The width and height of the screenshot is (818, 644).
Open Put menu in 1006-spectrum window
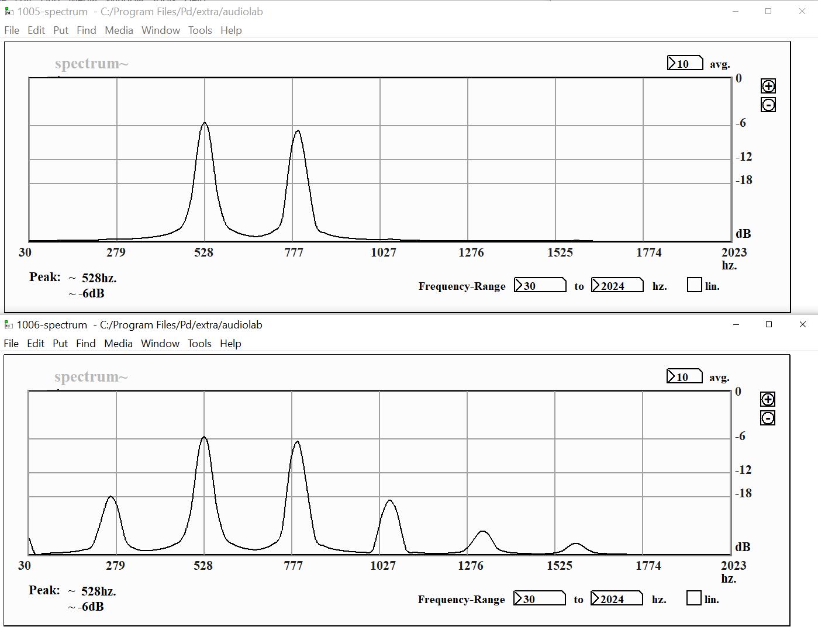pyautogui.click(x=60, y=344)
